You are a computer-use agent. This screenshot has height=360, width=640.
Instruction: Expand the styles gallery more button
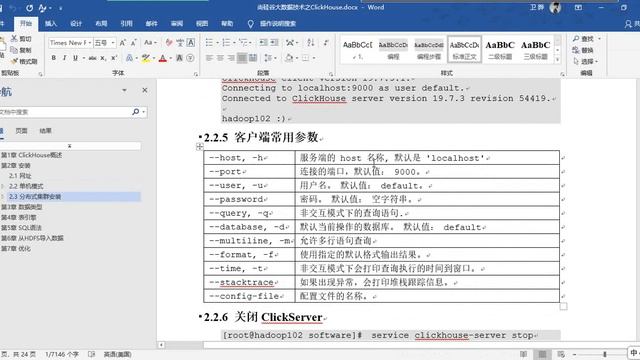coord(558,60)
